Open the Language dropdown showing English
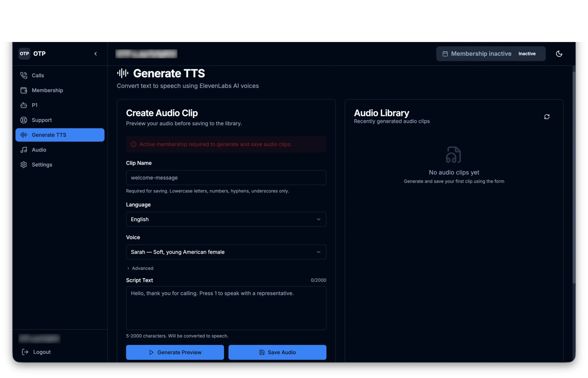 (x=226, y=219)
